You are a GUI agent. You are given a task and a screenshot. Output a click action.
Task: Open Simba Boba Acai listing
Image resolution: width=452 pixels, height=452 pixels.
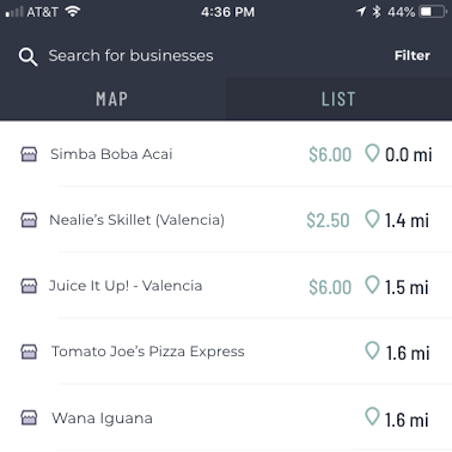pyautogui.click(x=226, y=154)
